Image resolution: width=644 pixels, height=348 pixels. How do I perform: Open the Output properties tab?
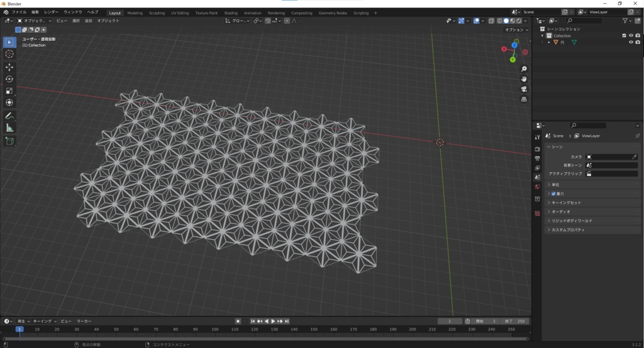(537, 158)
